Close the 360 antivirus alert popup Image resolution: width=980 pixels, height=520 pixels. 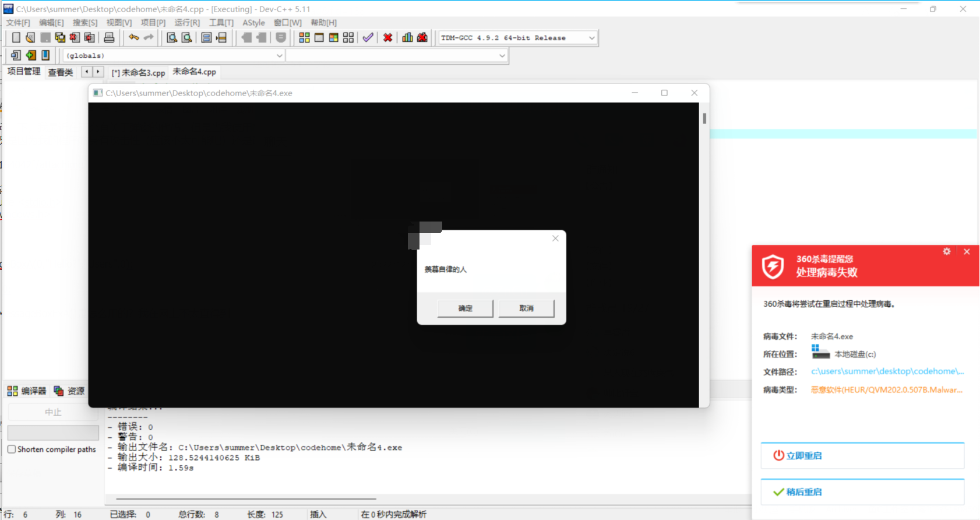pyautogui.click(x=967, y=251)
